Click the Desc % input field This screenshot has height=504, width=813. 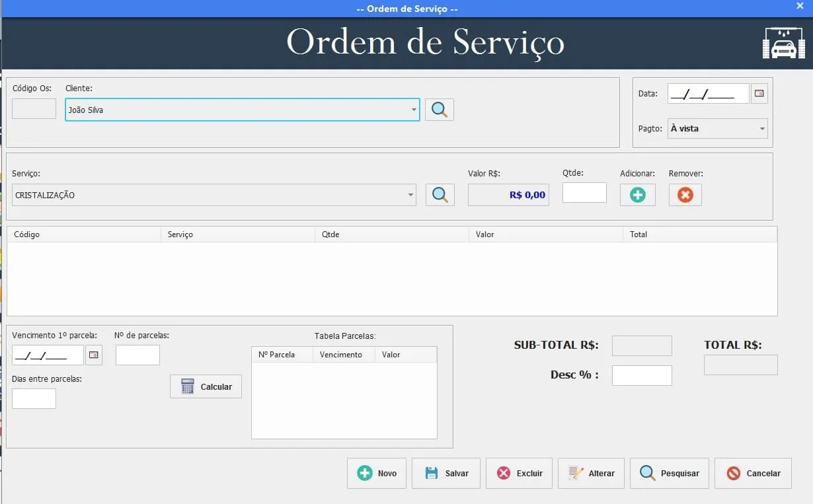642,375
